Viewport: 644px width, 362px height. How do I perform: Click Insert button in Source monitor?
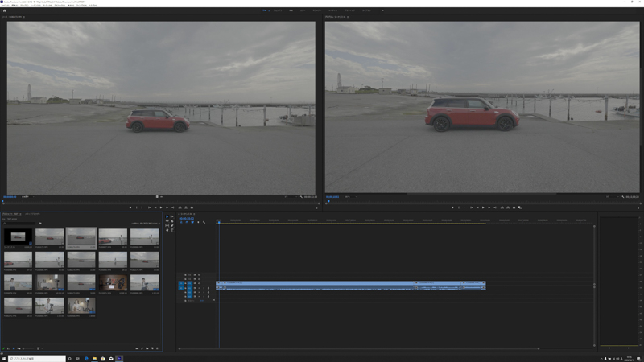pyautogui.click(x=180, y=208)
